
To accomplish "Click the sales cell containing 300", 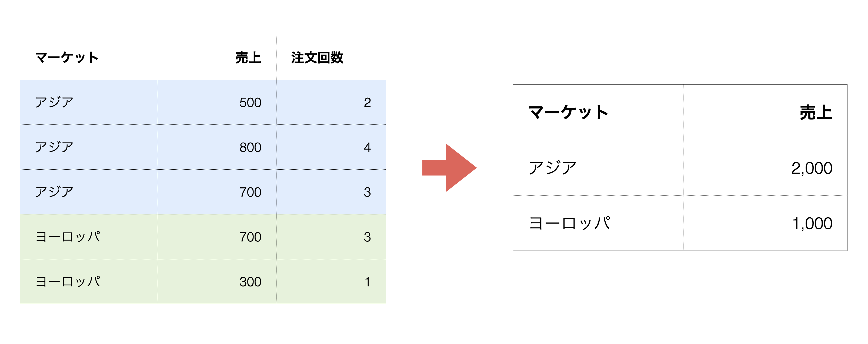I will pyautogui.click(x=250, y=282).
